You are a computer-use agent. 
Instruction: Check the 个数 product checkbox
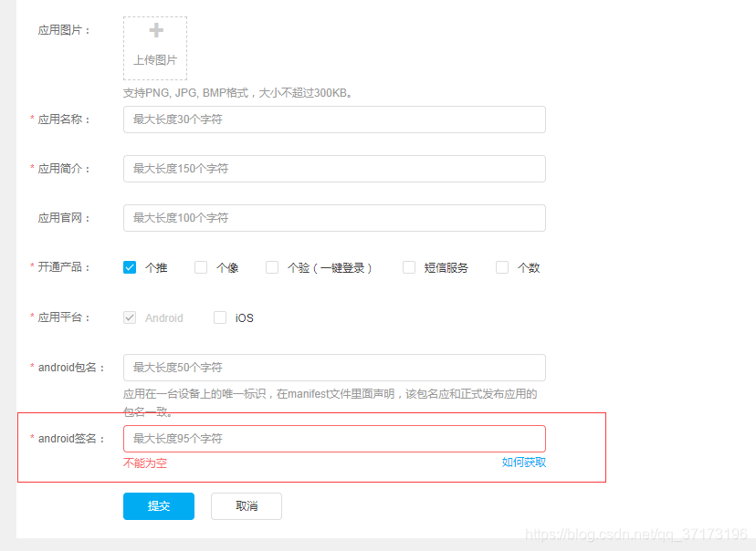tap(502, 267)
